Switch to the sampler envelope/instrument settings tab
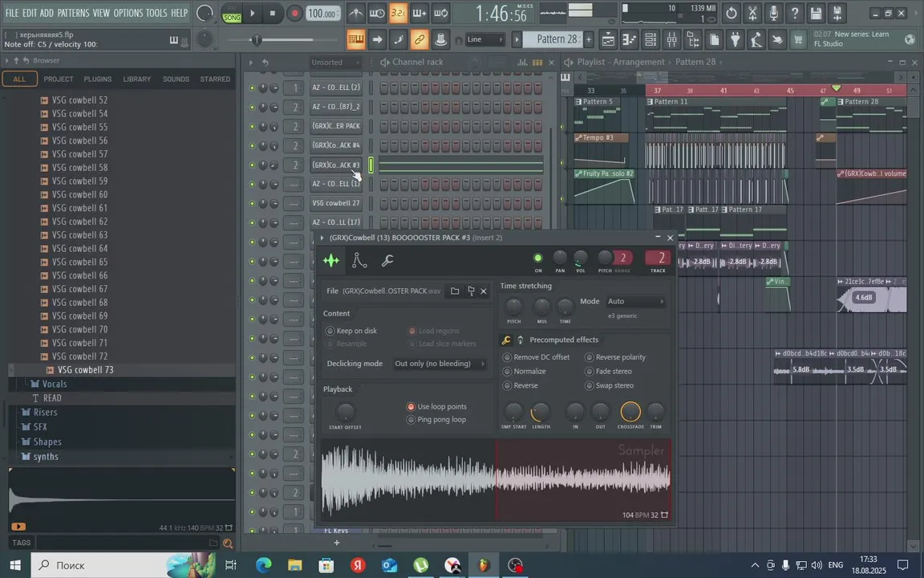This screenshot has height=578, width=924. 359,260
